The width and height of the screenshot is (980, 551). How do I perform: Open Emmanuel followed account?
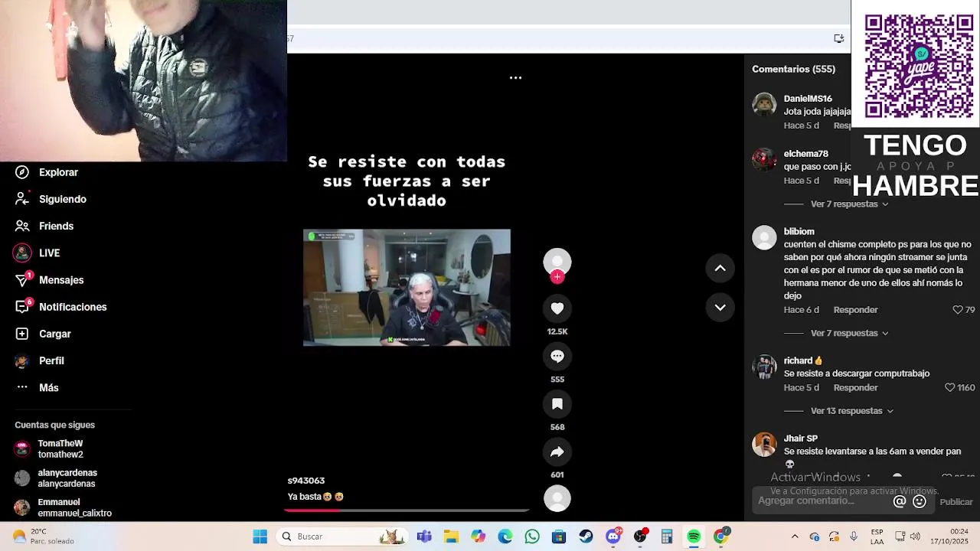(x=63, y=508)
